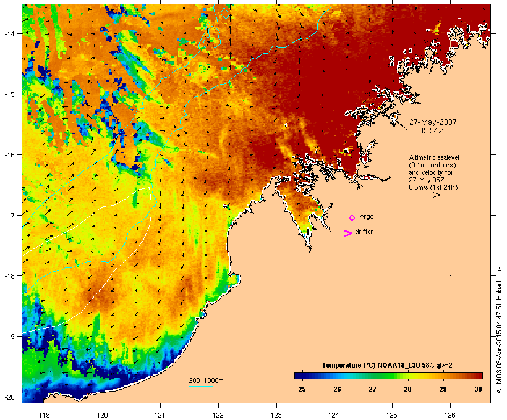Click the -17 latitude axis label

10,215
